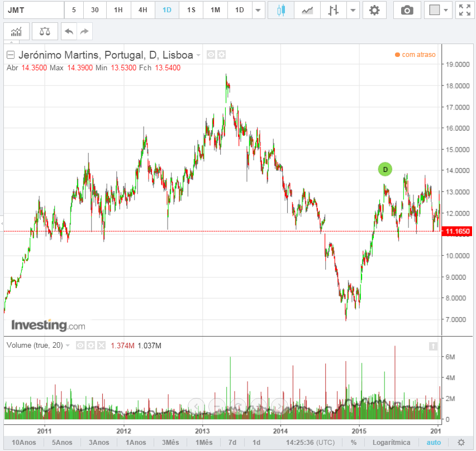Select the 1M monthly interval
The height and width of the screenshot is (451, 476).
[215, 10]
